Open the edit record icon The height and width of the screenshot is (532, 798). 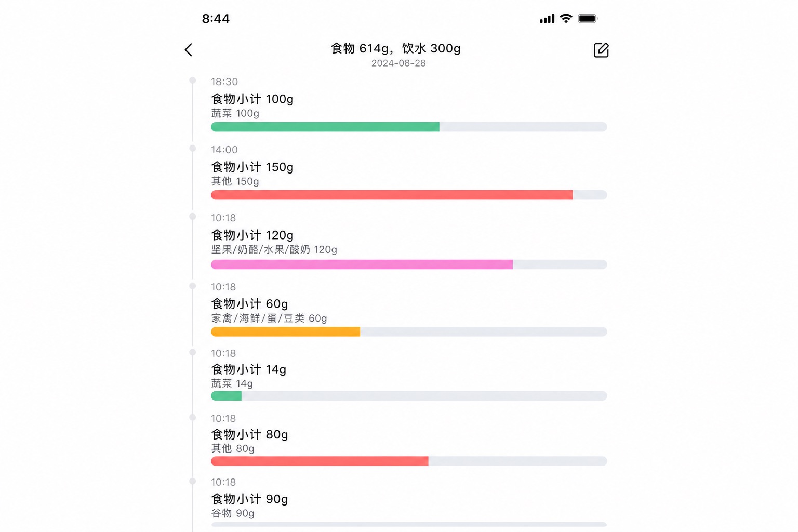(x=601, y=50)
